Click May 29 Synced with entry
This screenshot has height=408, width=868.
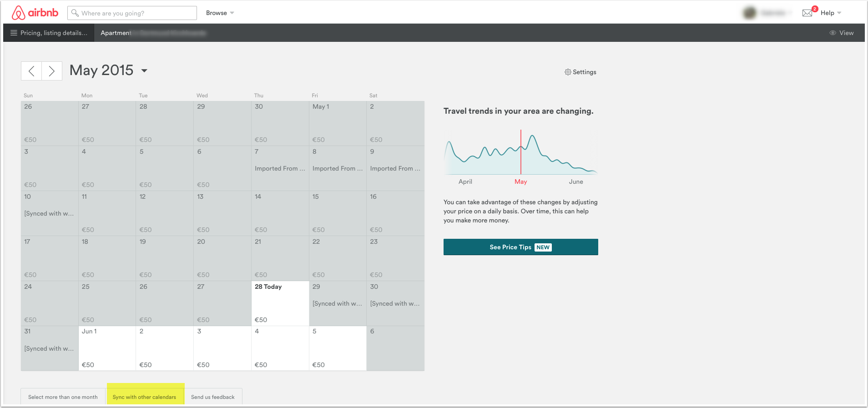pyautogui.click(x=338, y=303)
